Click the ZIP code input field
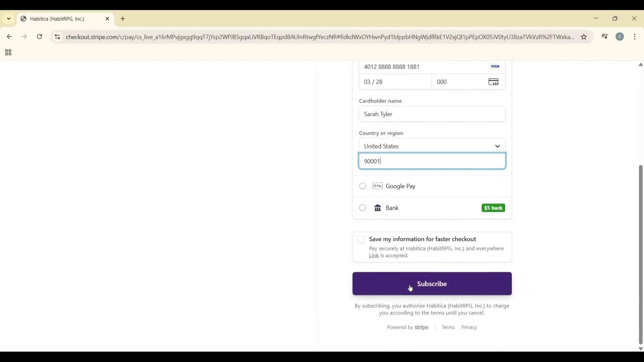This screenshot has width=644, height=362. tap(432, 161)
